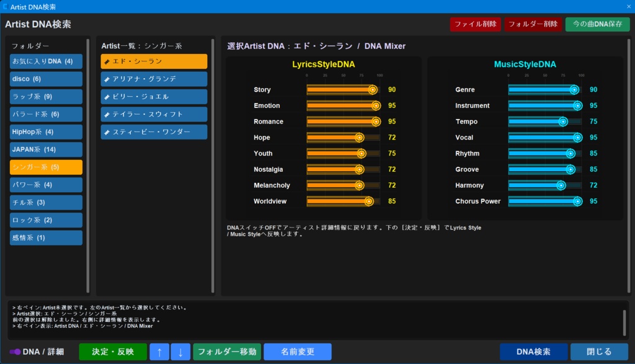Click the Chorus Power slider handle
Image resolution: width=635 pixels, height=364 pixels.
(578, 202)
